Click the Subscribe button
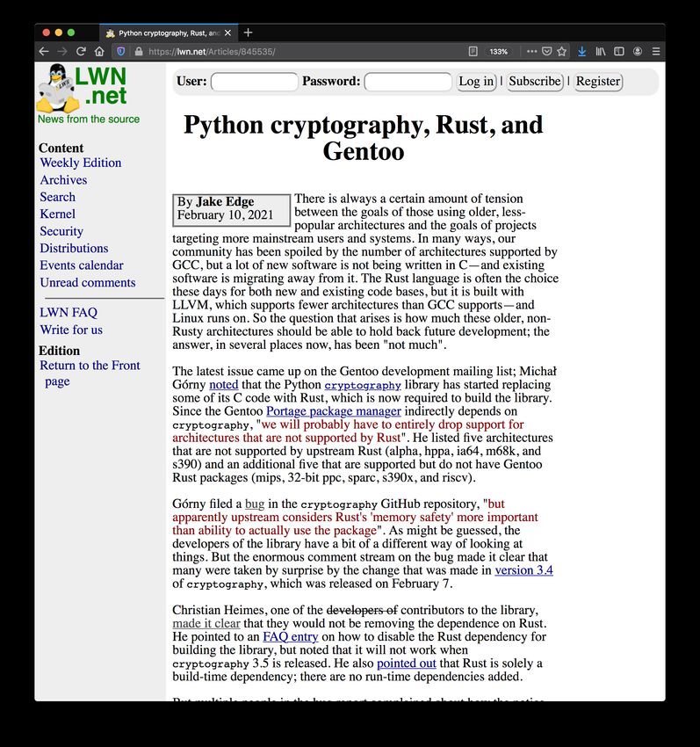 [x=535, y=82]
